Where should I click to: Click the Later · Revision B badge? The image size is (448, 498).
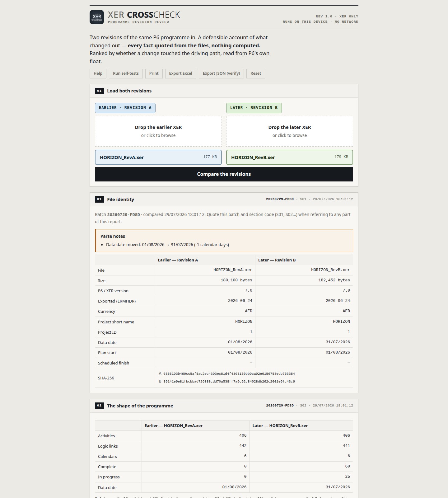pos(254,108)
